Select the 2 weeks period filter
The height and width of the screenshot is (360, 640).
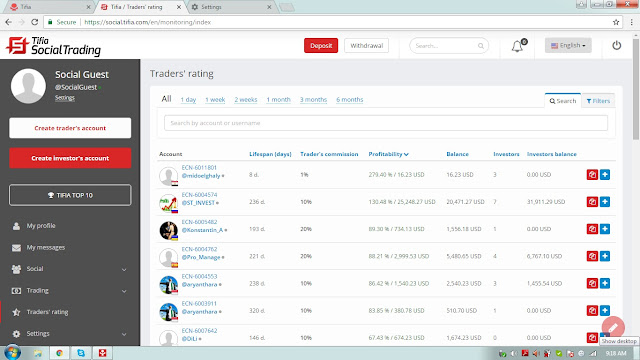point(246,100)
